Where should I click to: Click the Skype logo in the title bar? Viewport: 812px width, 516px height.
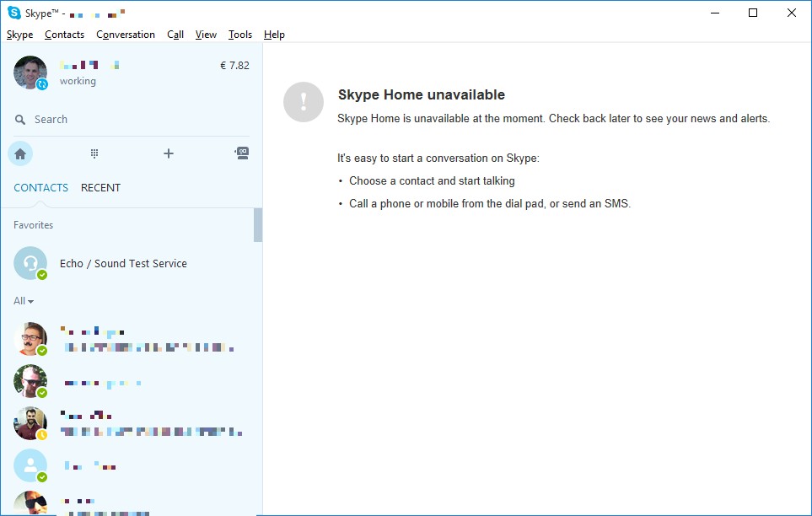click(x=14, y=13)
